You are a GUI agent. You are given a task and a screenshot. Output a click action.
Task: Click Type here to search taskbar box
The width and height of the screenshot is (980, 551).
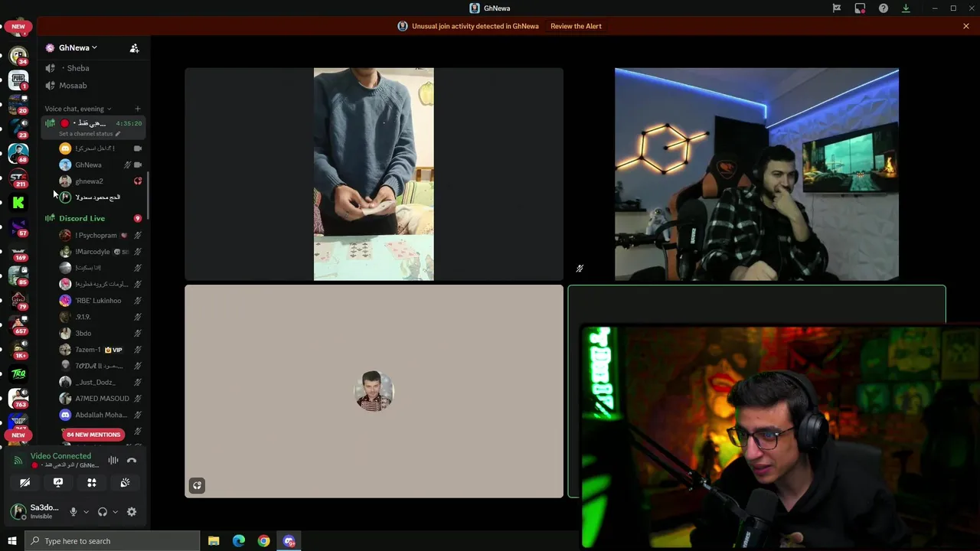[x=113, y=541]
